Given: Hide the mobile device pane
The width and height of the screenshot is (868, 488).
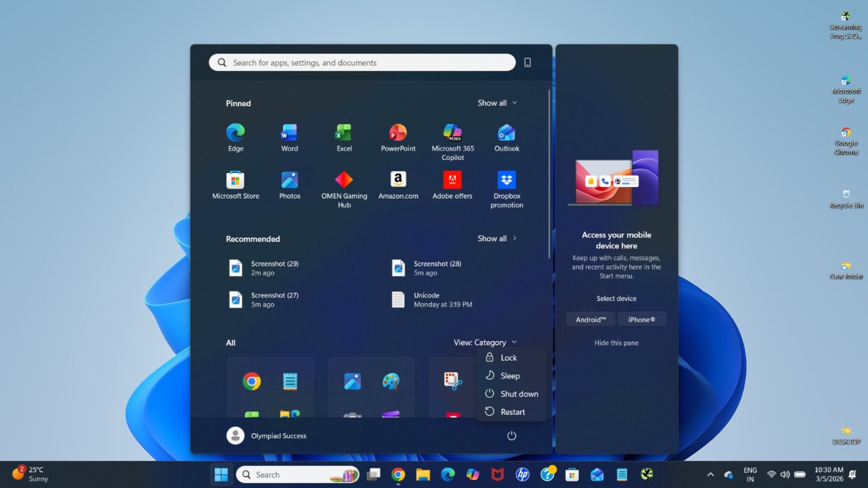Looking at the screenshot, I should pos(616,343).
